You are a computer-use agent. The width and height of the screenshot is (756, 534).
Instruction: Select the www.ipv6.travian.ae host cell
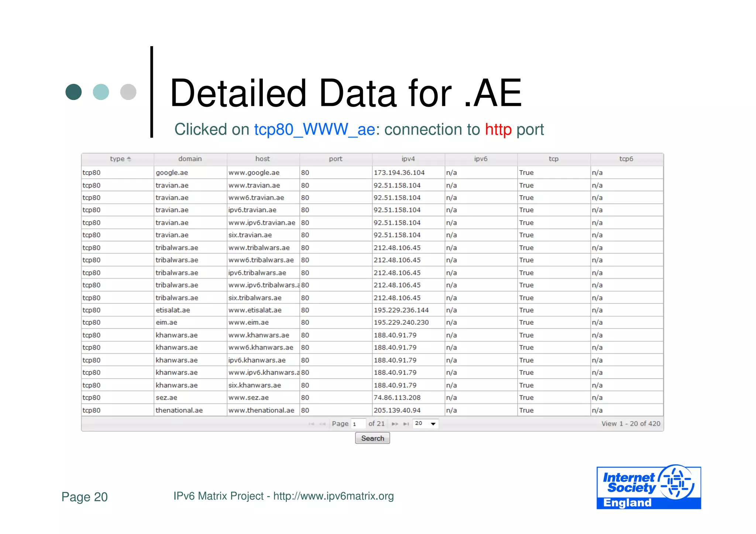click(x=263, y=223)
